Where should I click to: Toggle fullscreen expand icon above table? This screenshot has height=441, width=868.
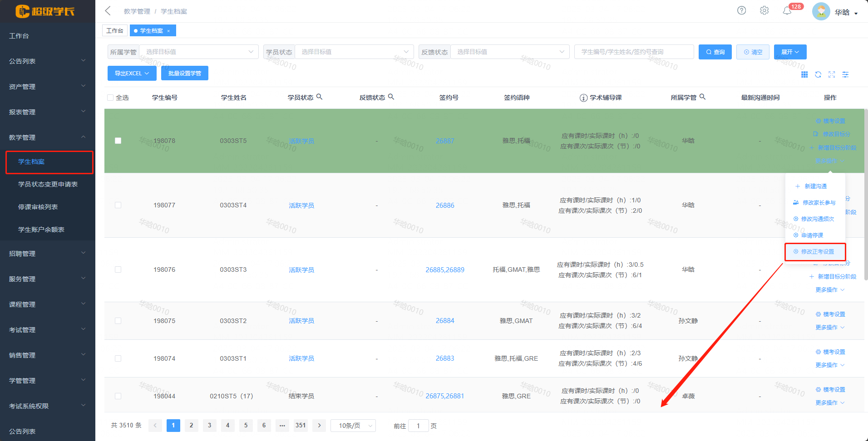832,75
